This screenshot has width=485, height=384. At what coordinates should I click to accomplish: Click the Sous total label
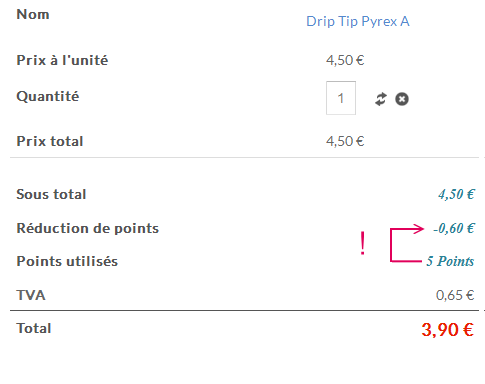point(51,194)
